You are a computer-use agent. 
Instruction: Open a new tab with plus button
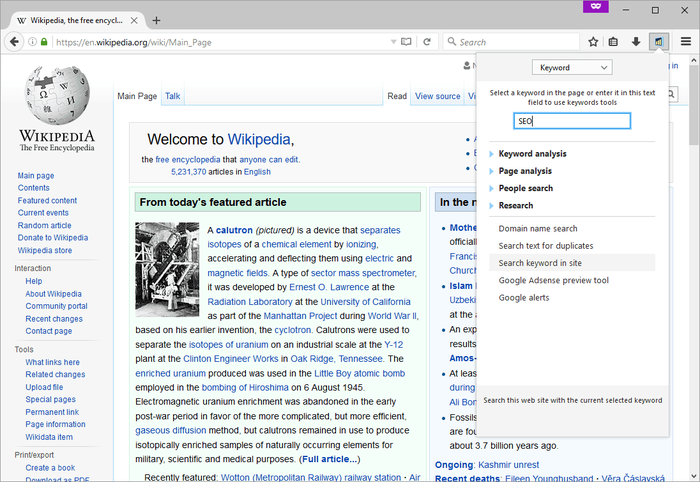(156, 21)
